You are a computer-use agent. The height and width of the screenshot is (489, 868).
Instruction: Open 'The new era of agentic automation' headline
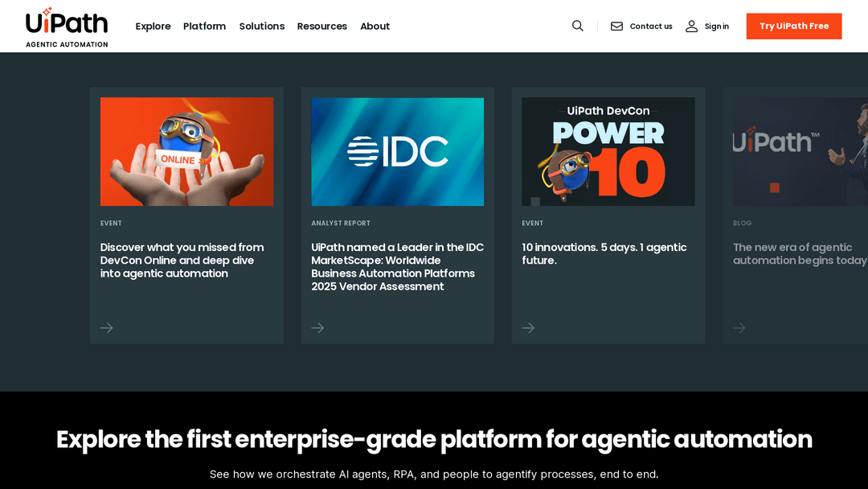[x=799, y=254]
